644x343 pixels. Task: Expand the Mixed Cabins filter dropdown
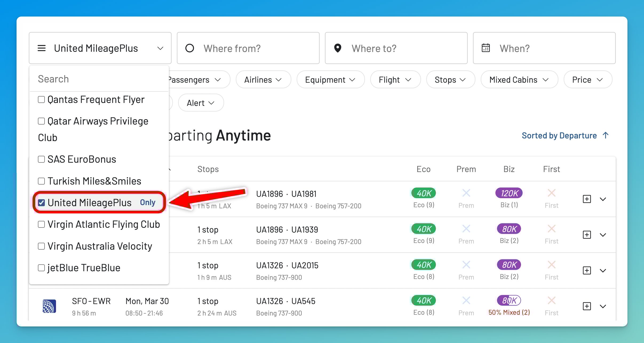519,80
